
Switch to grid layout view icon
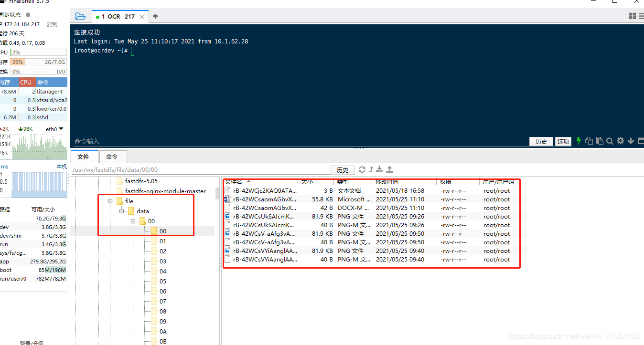point(633,16)
